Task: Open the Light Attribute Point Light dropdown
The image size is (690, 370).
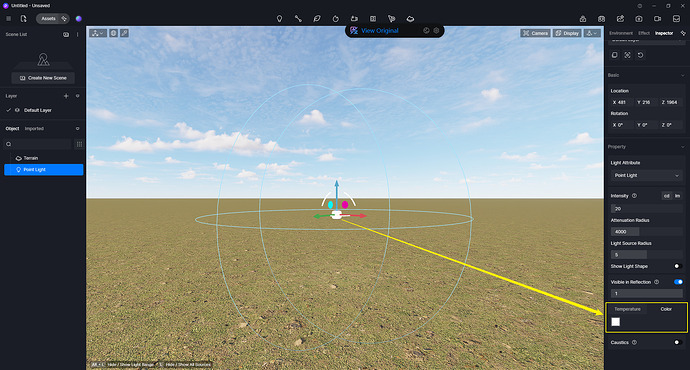Action: pyautogui.click(x=646, y=175)
